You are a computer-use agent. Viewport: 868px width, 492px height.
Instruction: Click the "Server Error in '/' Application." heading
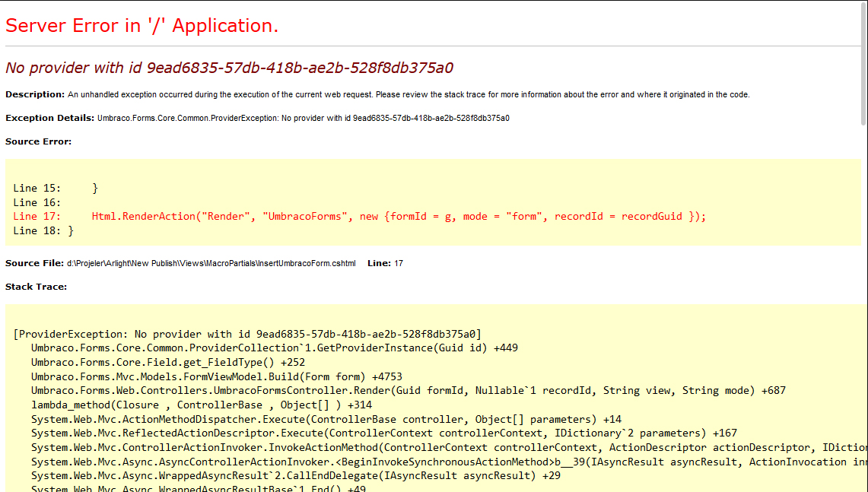coord(141,25)
